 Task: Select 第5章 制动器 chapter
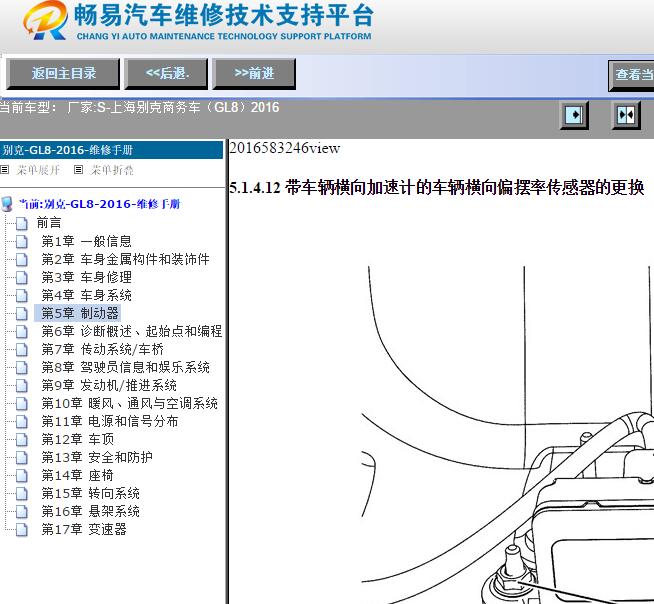[80, 313]
